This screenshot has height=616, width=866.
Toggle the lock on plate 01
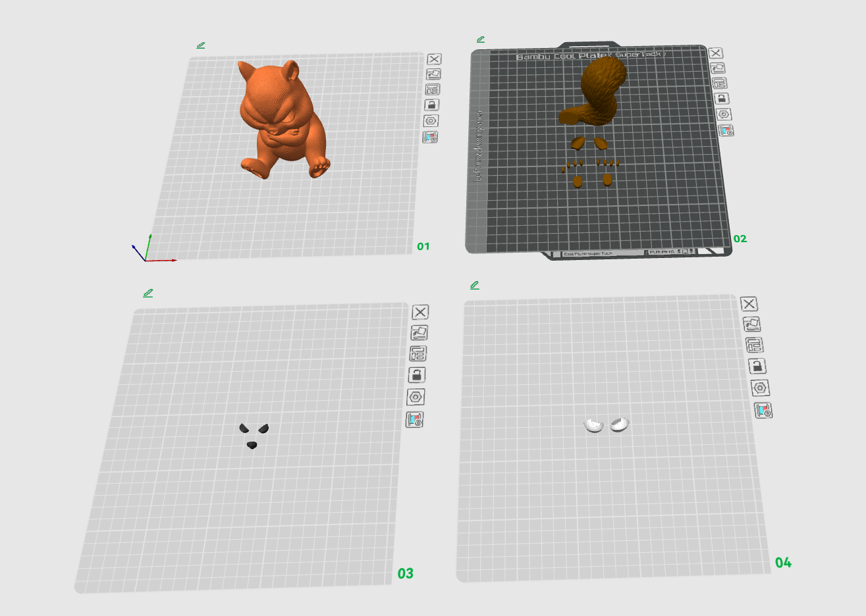coord(432,105)
